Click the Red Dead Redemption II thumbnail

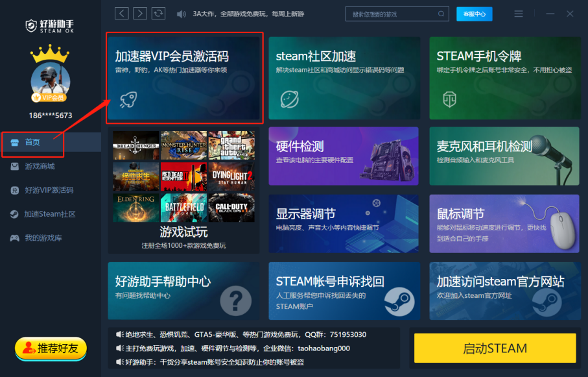[183, 176]
